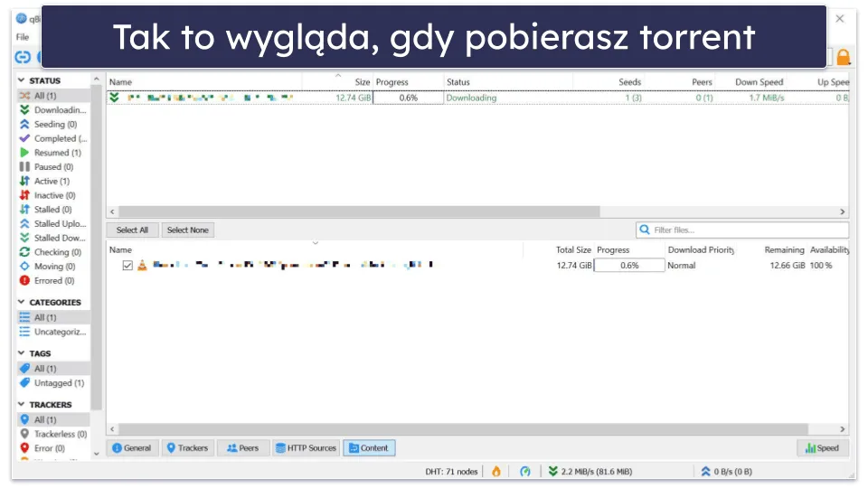Filter by Inactive (0) status
The image size is (868, 488).
click(x=53, y=195)
